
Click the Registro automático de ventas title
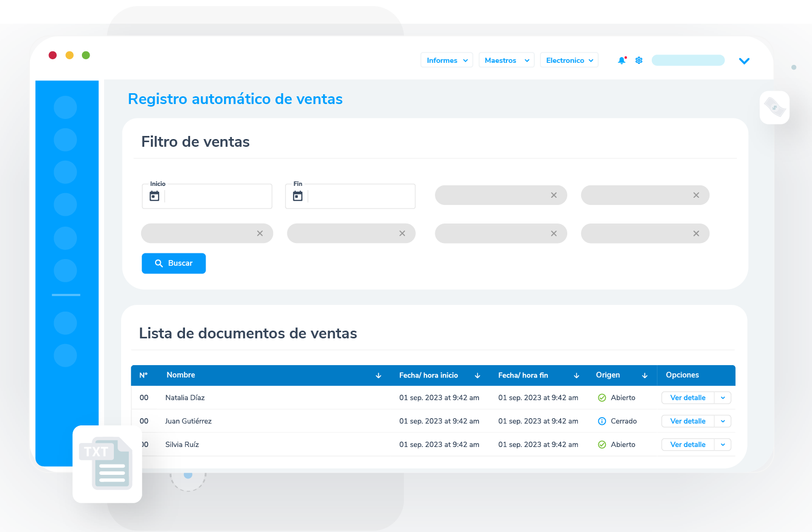point(235,99)
